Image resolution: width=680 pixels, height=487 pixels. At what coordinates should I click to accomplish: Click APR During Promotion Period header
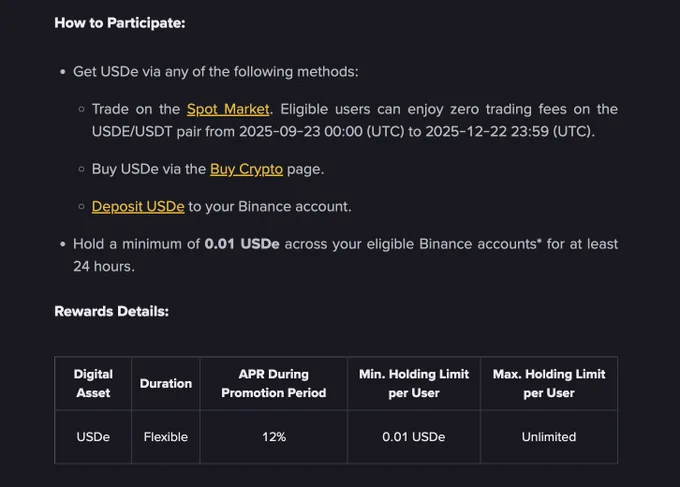[274, 383]
